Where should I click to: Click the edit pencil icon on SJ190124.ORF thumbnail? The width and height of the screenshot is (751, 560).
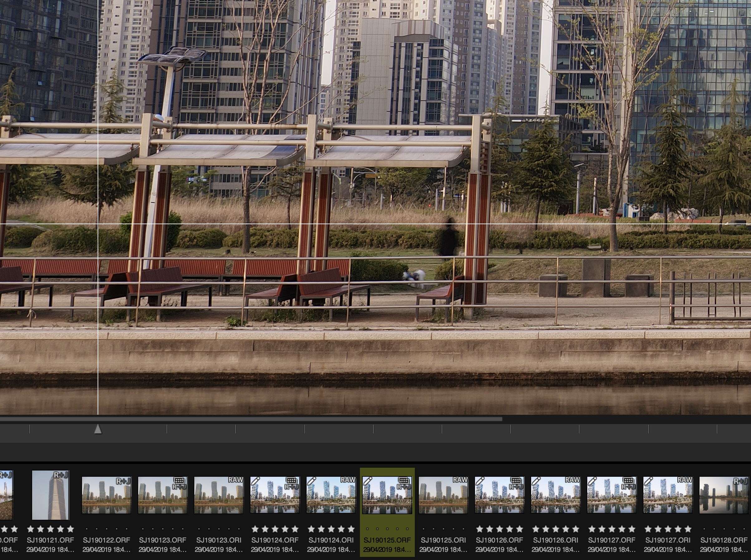pyautogui.click(x=255, y=481)
